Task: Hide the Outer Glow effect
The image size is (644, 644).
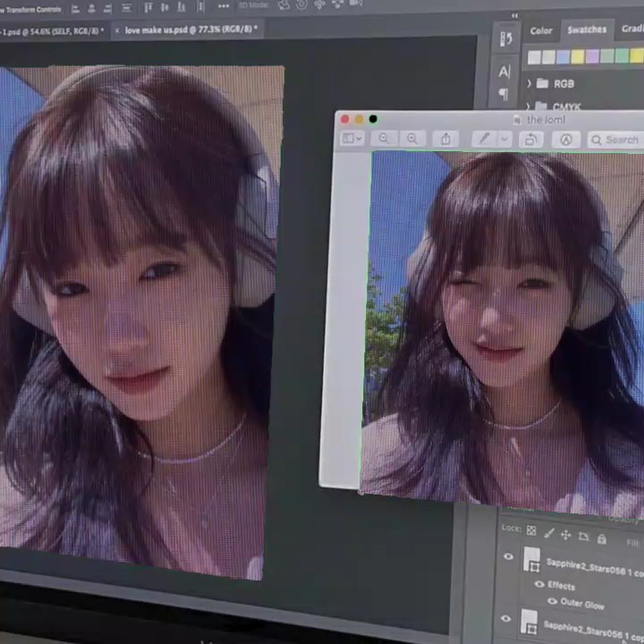Action: coord(552,602)
